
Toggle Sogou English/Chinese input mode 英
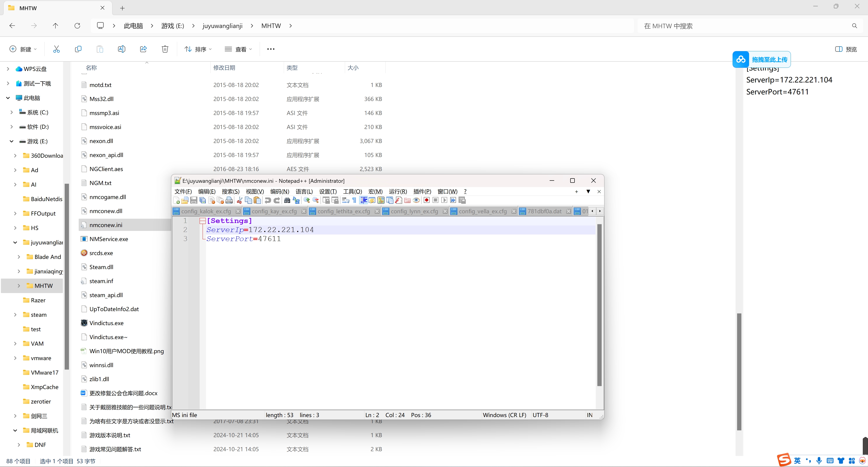pyautogui.click(x=797, y=460)
